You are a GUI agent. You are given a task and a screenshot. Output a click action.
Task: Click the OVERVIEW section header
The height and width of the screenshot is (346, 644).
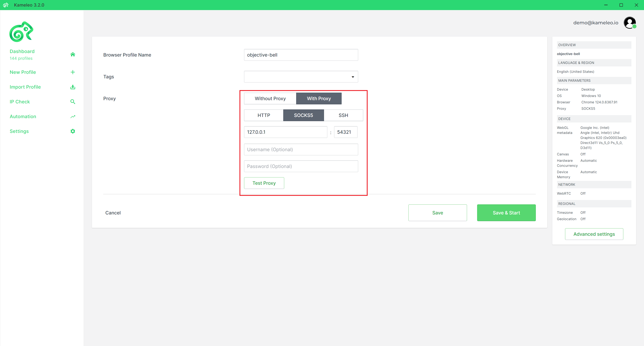594,45
